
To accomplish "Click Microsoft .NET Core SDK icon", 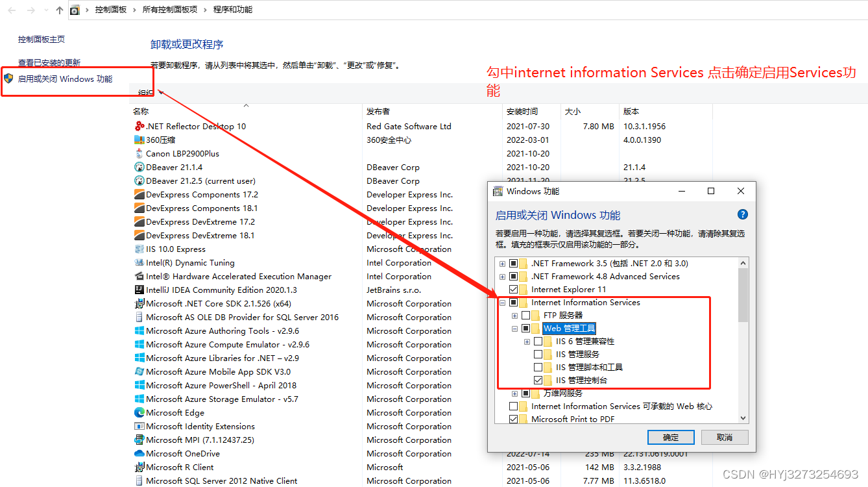I will pos(139,303).
